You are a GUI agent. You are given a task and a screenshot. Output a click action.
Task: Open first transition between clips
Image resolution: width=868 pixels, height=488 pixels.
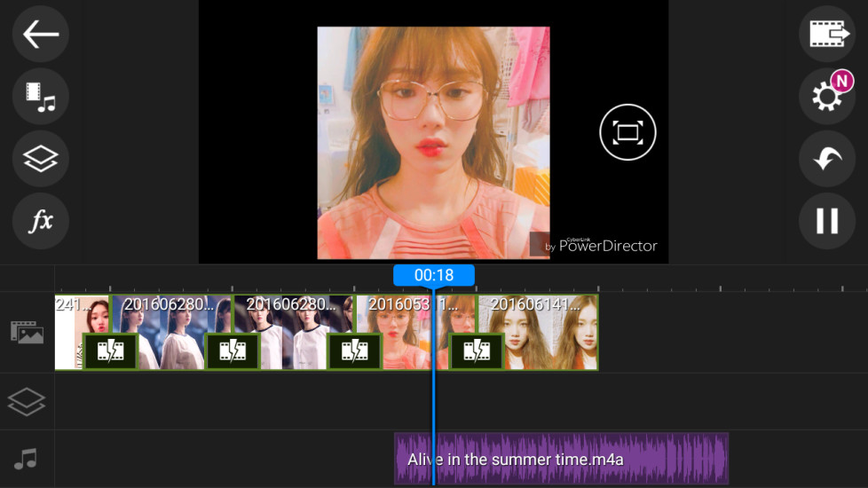110,351
